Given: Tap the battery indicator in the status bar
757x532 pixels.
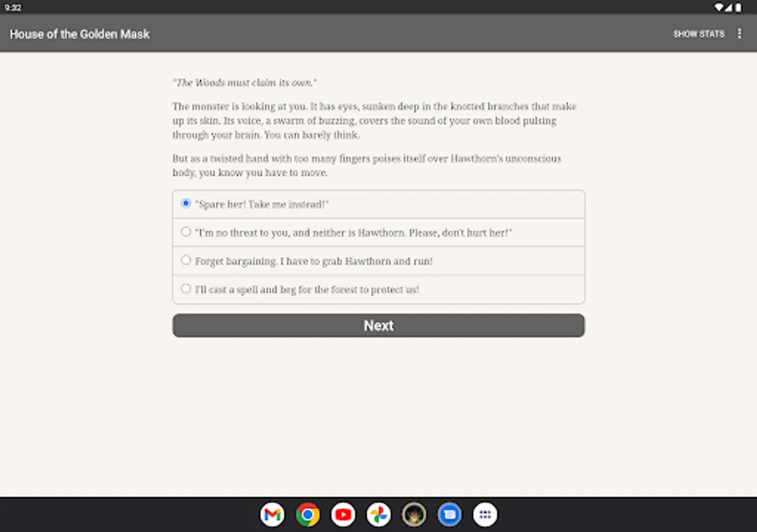Looking at the screenshot, I should [738, 7].
